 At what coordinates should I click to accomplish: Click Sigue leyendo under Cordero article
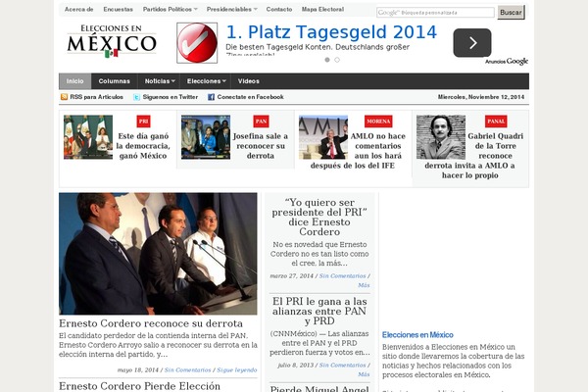237,370
